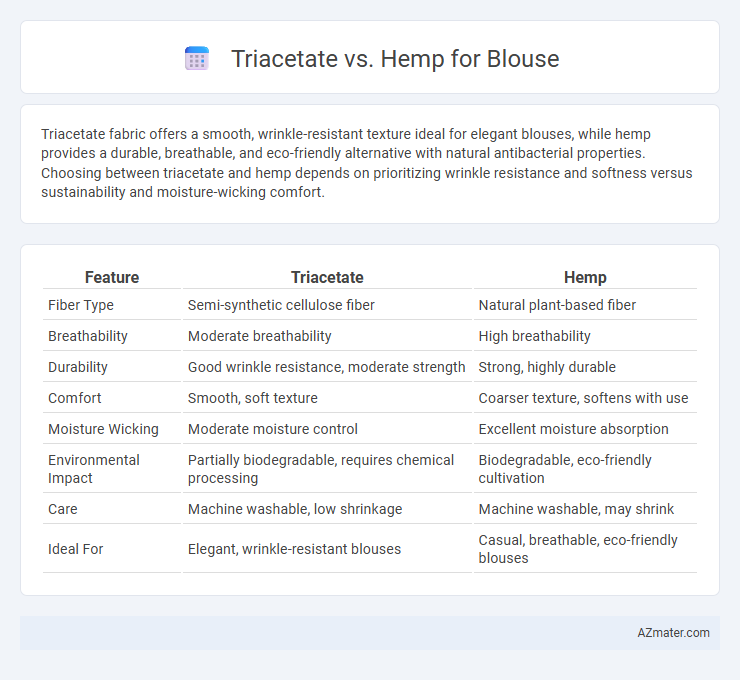Click the 'Environmental Impact' row label

pos(94,469)
